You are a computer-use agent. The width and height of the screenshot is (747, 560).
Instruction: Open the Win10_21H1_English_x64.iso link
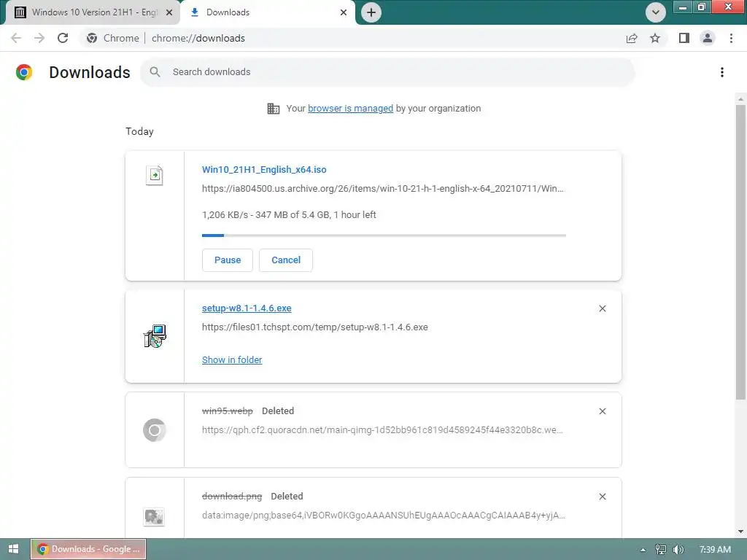pos(264,169)
